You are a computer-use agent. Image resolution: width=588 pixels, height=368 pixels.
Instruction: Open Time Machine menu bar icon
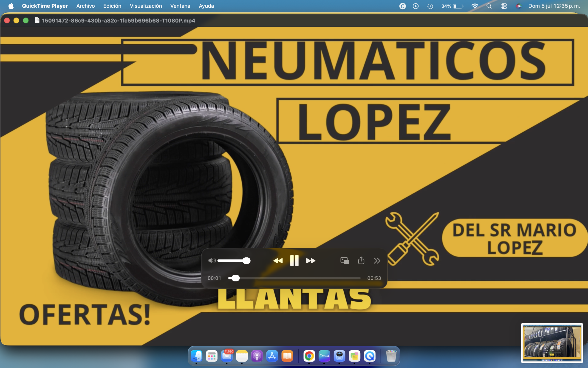[x=430, y=6]
